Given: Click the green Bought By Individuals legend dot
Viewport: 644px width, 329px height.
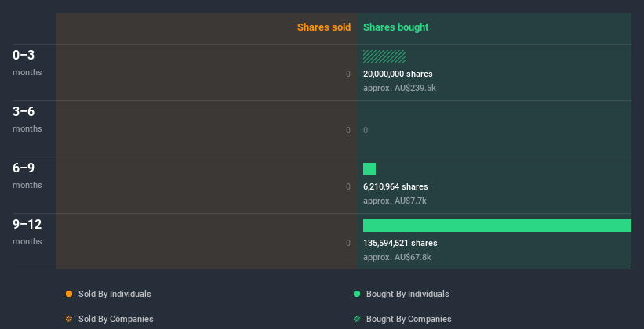Looking at the screenshot, I should (x=357, y=294).
